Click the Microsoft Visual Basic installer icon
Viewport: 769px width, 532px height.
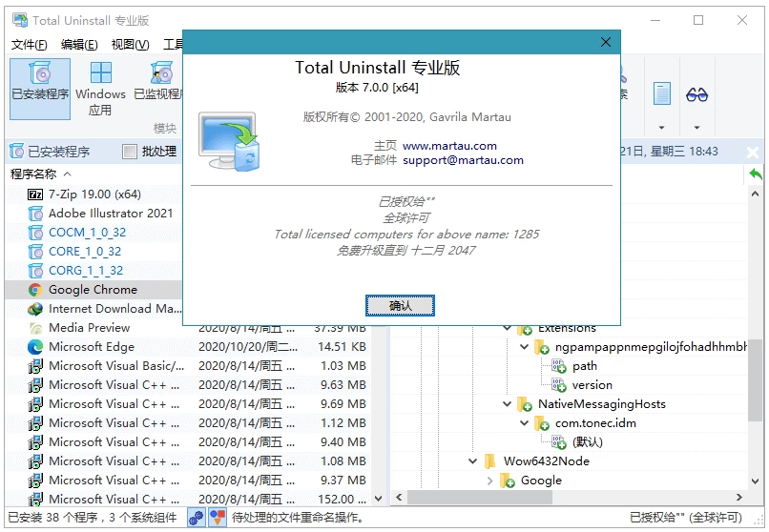(x=35, y=366)
